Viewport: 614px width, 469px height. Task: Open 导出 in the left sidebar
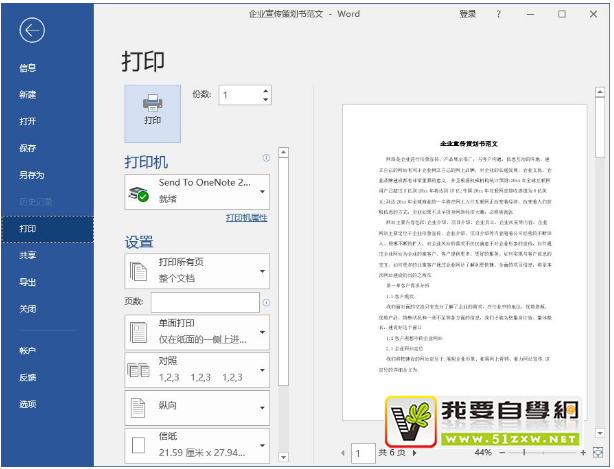[x=28, y=283]
